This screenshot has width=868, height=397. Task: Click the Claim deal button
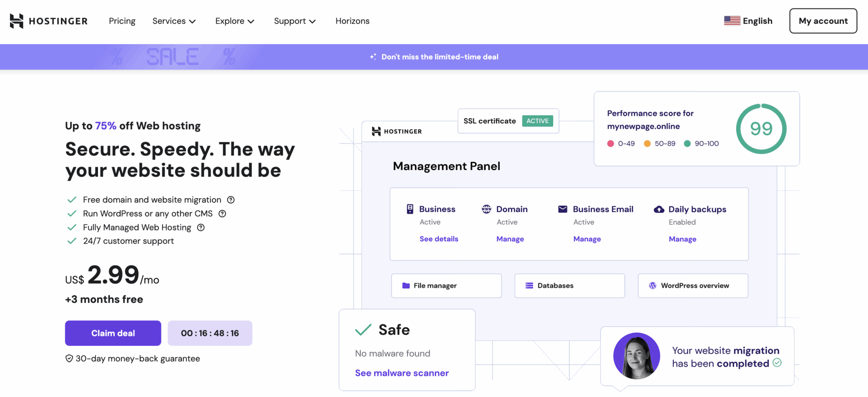(113, 333)
